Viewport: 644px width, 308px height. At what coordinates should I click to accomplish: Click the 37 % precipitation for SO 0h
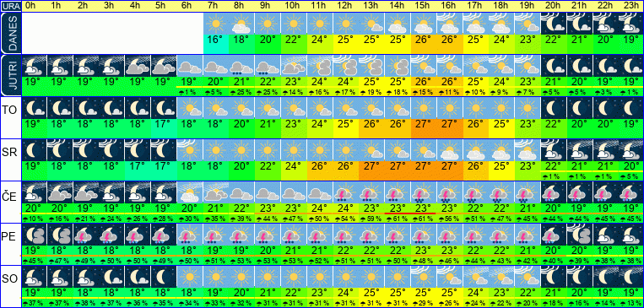tap(34, 303)
